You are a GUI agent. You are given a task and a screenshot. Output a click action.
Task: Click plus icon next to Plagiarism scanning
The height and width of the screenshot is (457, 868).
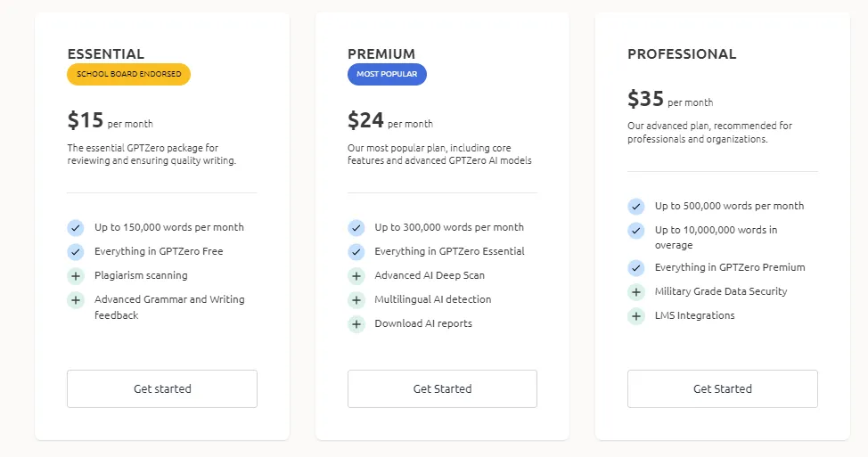[76, 276]
